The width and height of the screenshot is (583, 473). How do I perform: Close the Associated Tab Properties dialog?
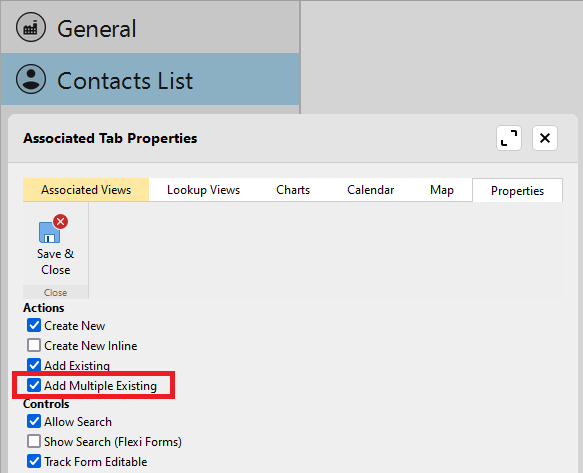(545, 138)
